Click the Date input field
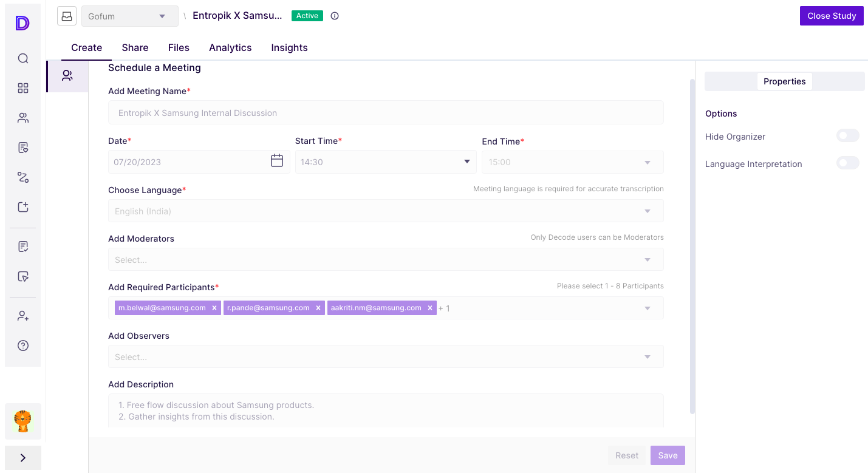The height and width of the screenshot is (473, 868). point(199,162)
